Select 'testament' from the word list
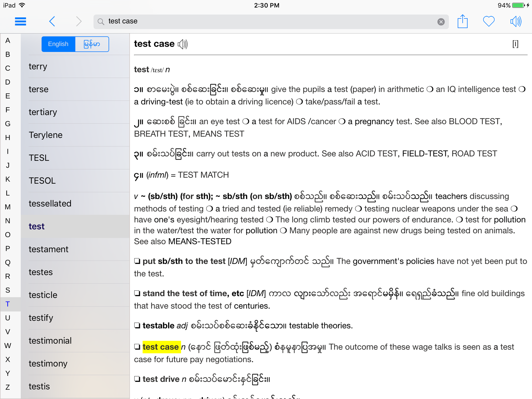Screen dimensions: 532x399 click(x=48, y=249)
